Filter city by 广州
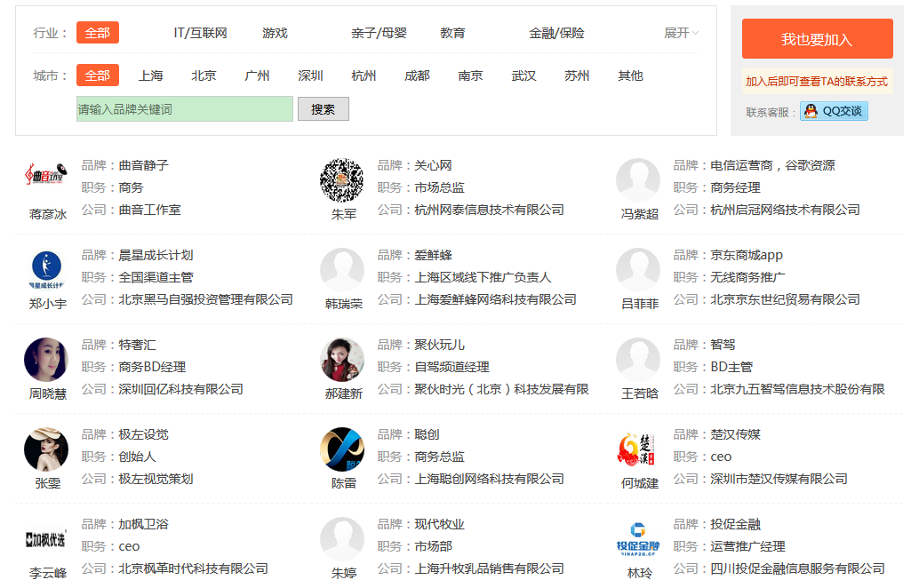911x588 pixels. (257, 75)
